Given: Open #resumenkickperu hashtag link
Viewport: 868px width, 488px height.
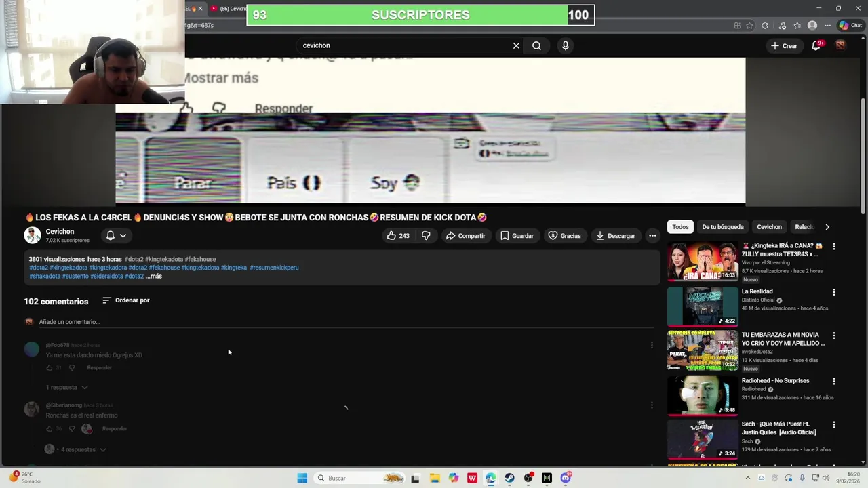Looking at the screenshot, I should point(274,268).
